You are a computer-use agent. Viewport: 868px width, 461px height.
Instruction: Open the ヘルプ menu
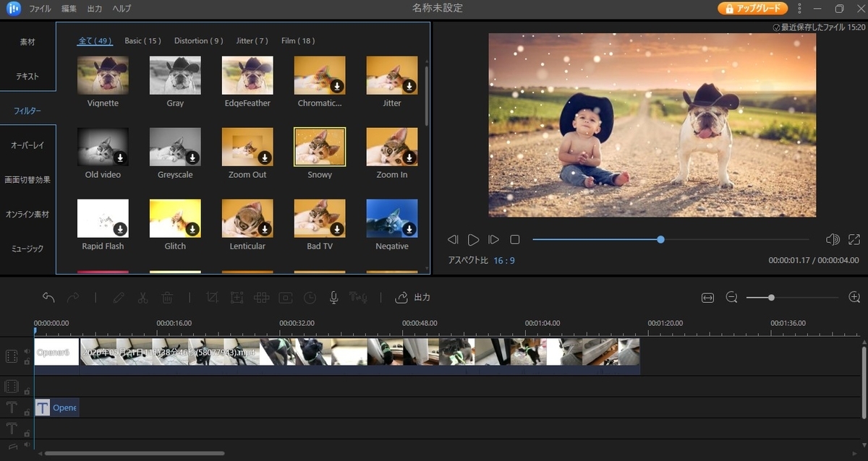122,9
